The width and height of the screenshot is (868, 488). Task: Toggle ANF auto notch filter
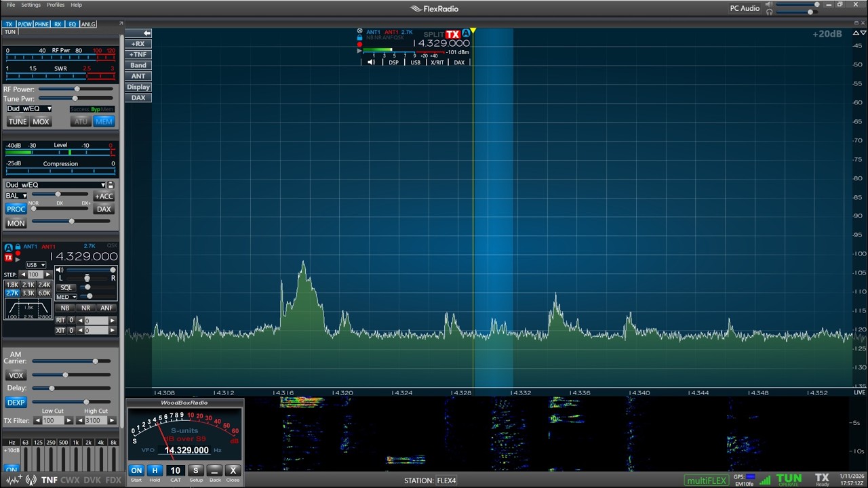point(106,308)
